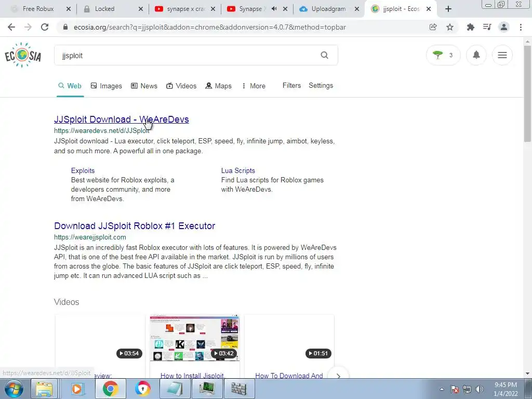Play the 03:42 video thumbnail

[x=194, y=338]
